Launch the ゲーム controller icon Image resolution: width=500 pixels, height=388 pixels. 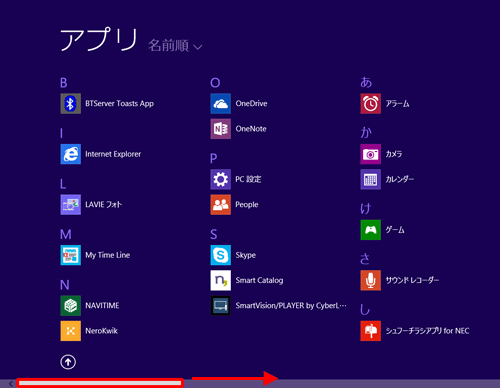tap(370, 230)
